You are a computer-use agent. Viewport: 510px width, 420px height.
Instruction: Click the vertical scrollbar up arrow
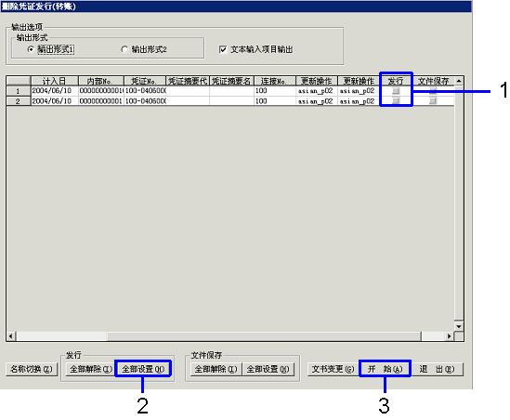(x=459, y=81)
